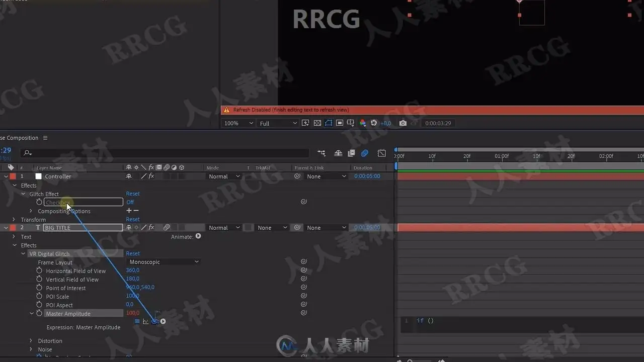This screenshot has width=644, height=362.
Task: Expand the Text property group
Action: pos(15,237)
